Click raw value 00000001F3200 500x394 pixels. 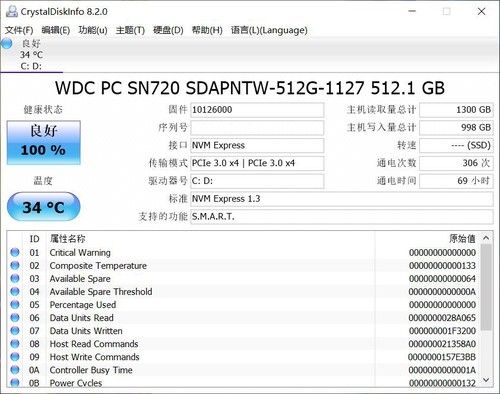click(442, 331)
